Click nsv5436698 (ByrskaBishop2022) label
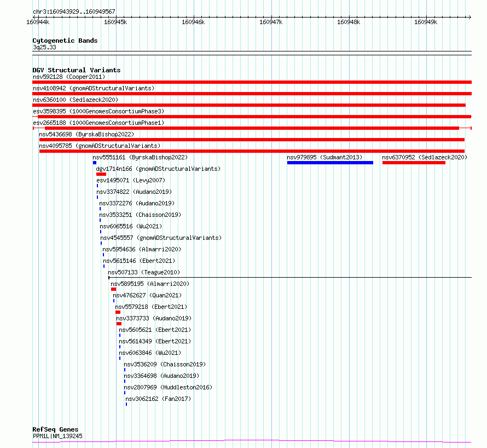The width and height of the screenshot is (487, 448). pos(86,134)
